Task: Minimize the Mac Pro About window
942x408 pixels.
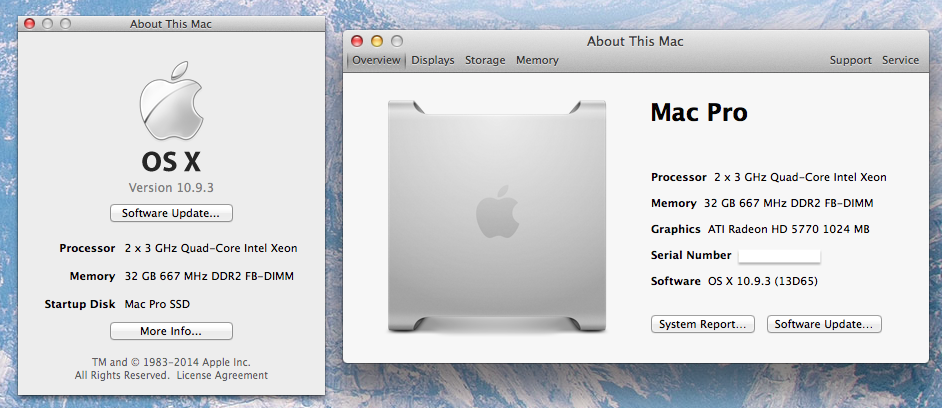Action: (x=377, y=41)
